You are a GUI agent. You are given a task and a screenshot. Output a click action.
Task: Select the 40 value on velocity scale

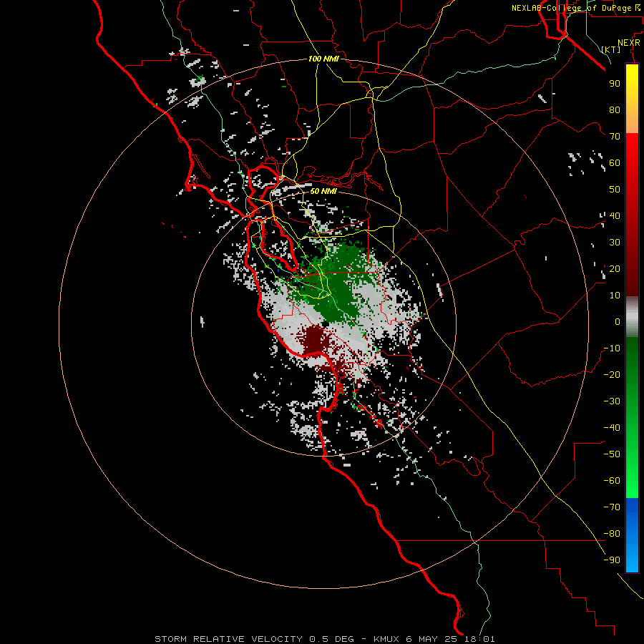[615, 215]
